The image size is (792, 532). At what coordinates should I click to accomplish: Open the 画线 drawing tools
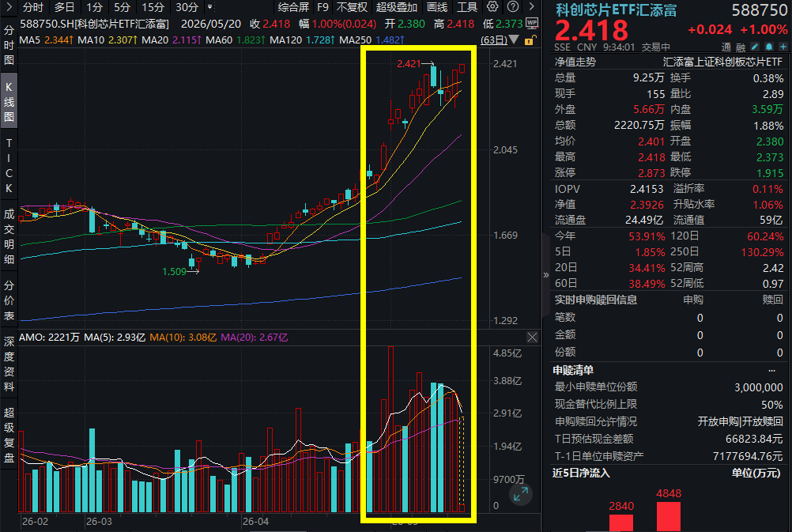[437, 7]
